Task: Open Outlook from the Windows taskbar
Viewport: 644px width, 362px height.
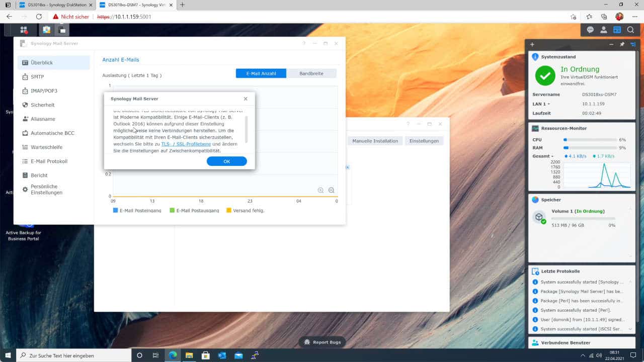Action: pyautogui.click(x=222, y=355)
